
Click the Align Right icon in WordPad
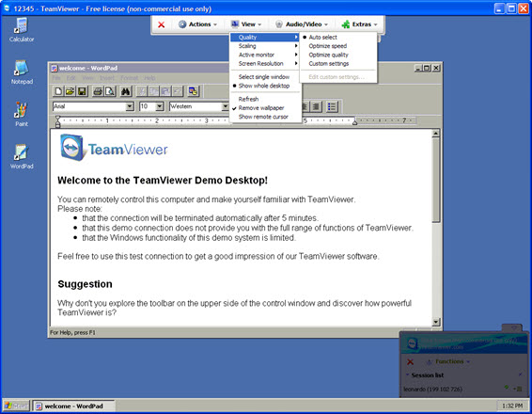pos(316,107)
